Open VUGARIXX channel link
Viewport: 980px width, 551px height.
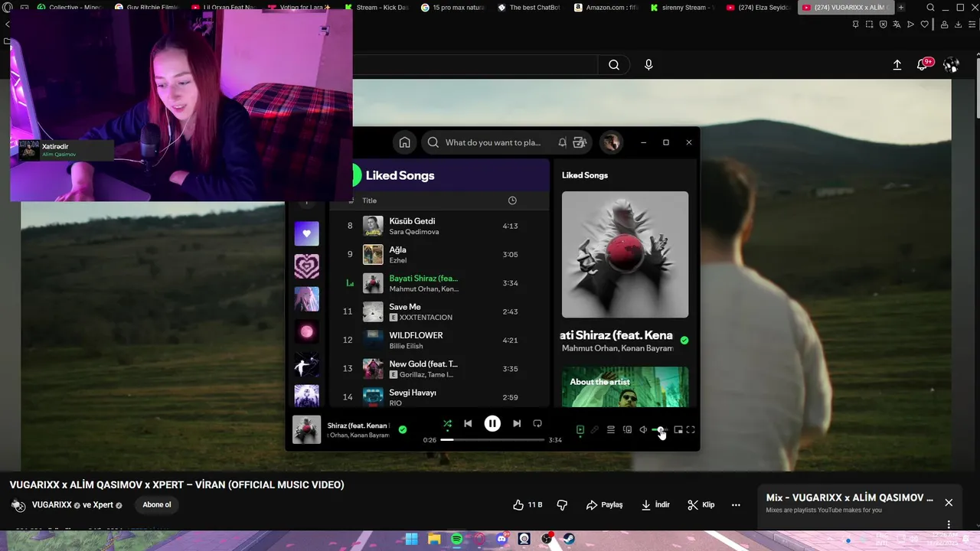pyautogui.click(x=52, y=505)
